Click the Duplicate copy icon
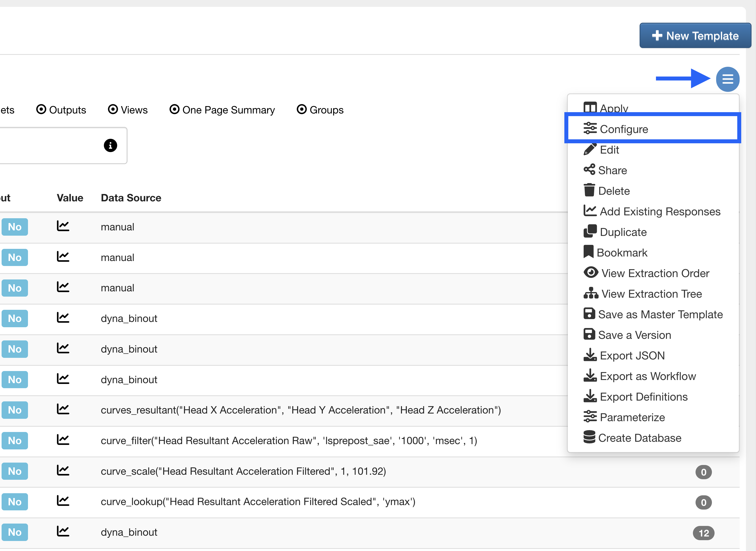Screen dimensions: 756x551 [590, 231]
